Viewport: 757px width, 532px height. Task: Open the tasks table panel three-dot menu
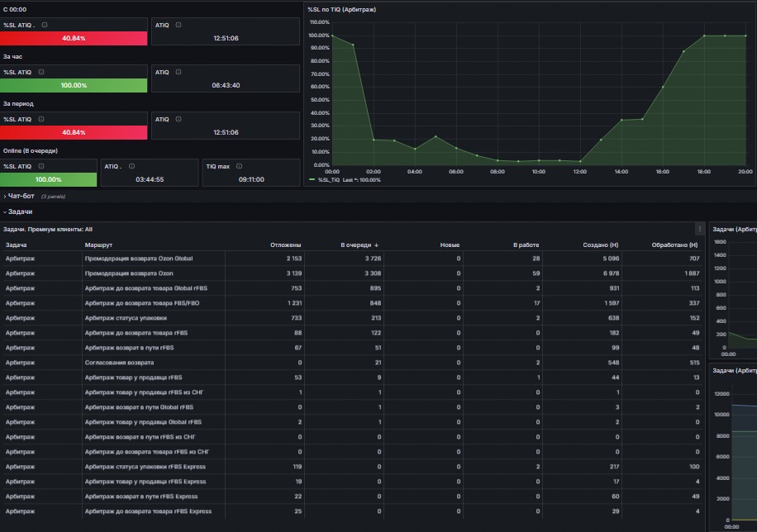(699, 229)
